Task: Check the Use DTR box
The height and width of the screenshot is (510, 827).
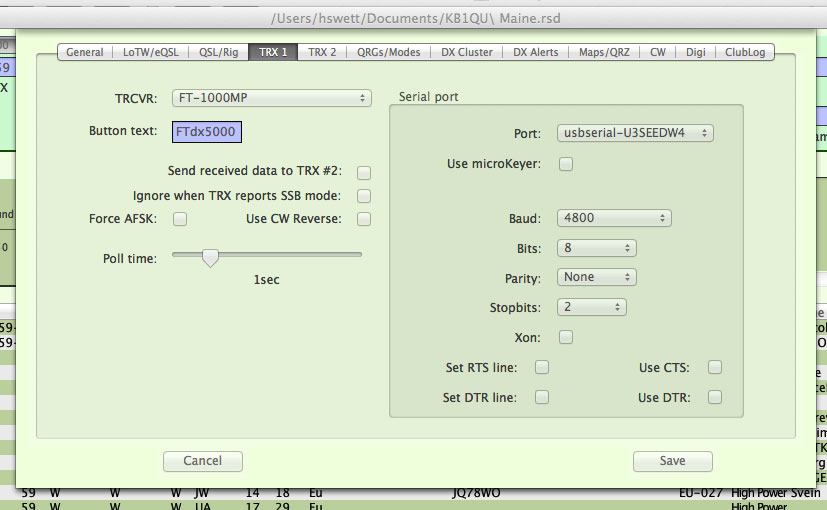Action: 714,397
